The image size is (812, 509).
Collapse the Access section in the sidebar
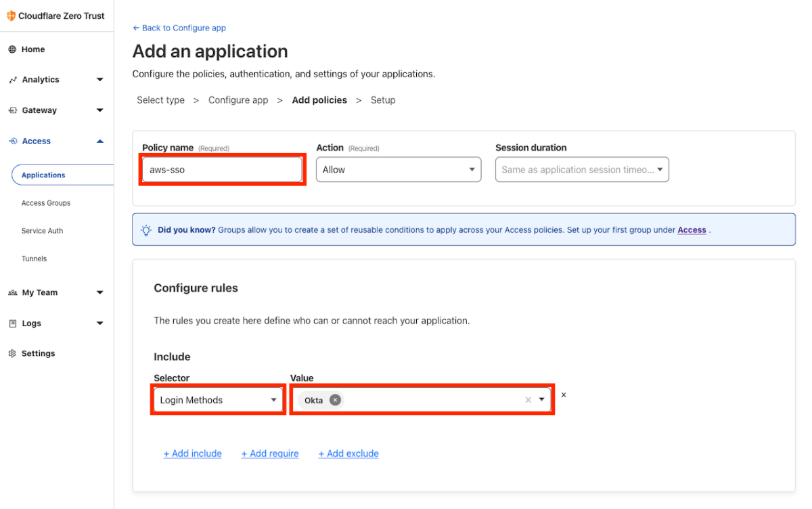click(x=100, y=141)
